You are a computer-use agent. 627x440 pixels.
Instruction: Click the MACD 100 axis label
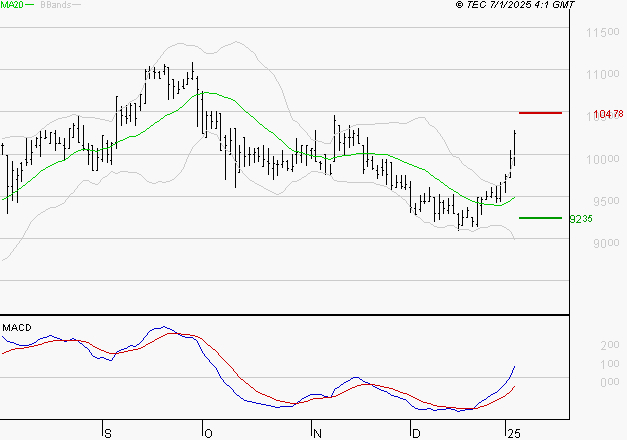point(610,364)
